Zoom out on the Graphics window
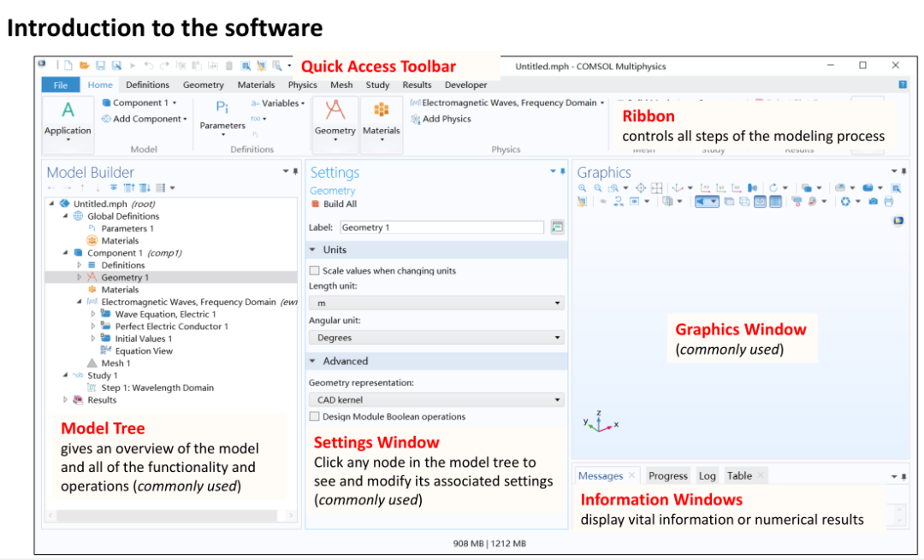Screen dimensions: 924x560 [597, 188]
